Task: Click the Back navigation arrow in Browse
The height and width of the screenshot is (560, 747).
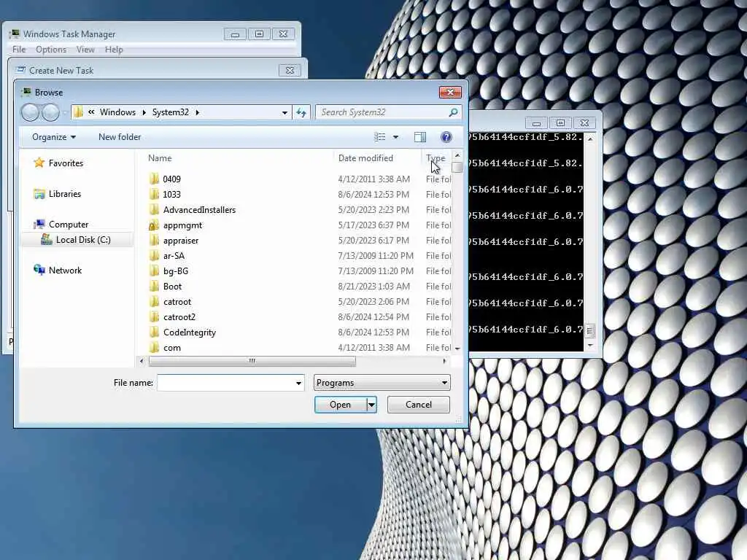Action: pyautogui.click(x=30, y=112)
